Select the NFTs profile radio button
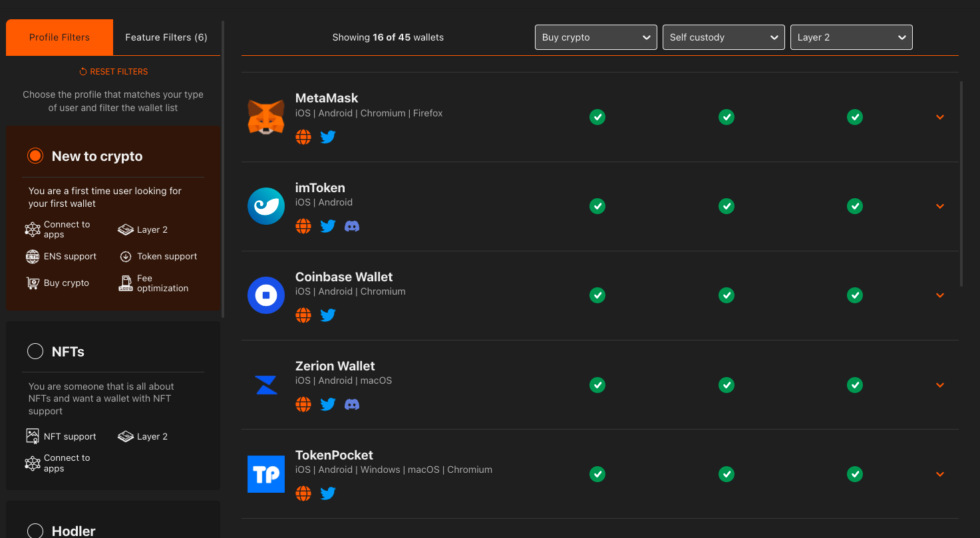This screenshot has width=980, height=538. [x=35, y=351]
